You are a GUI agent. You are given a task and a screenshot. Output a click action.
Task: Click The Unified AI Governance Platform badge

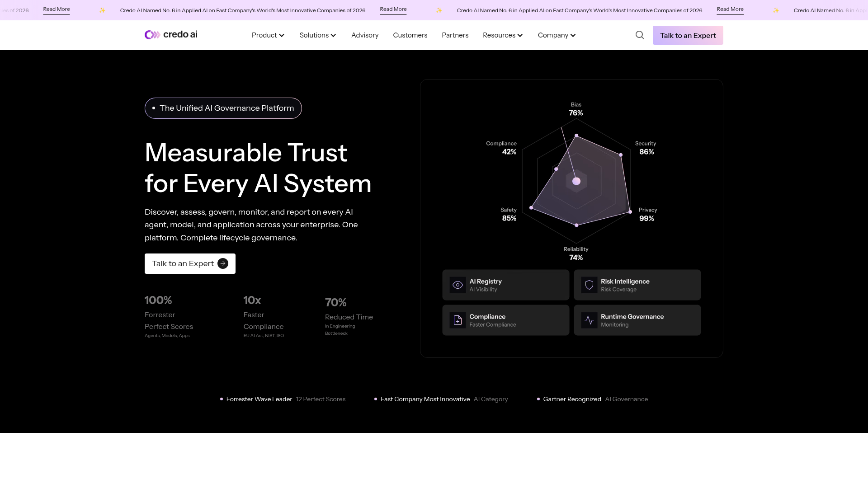pyautogui.click(x=223, y=108)
